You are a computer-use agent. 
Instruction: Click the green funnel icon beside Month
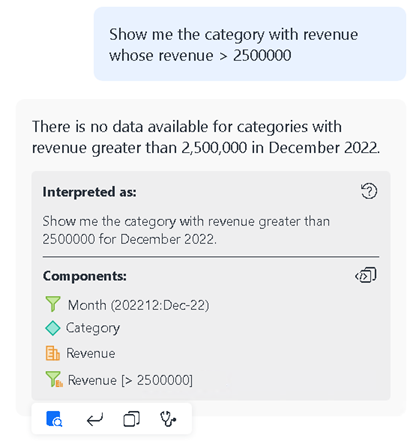[53, 304]
